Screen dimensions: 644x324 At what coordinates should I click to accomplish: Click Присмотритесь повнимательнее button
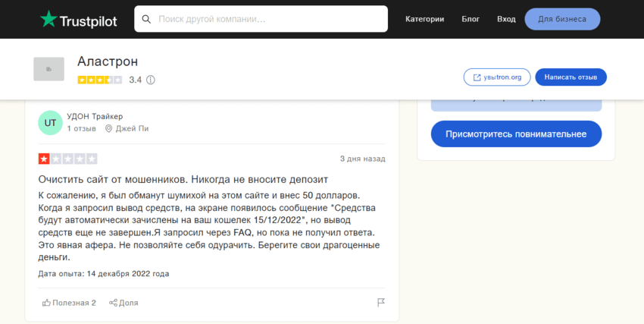tap(516, 134)
